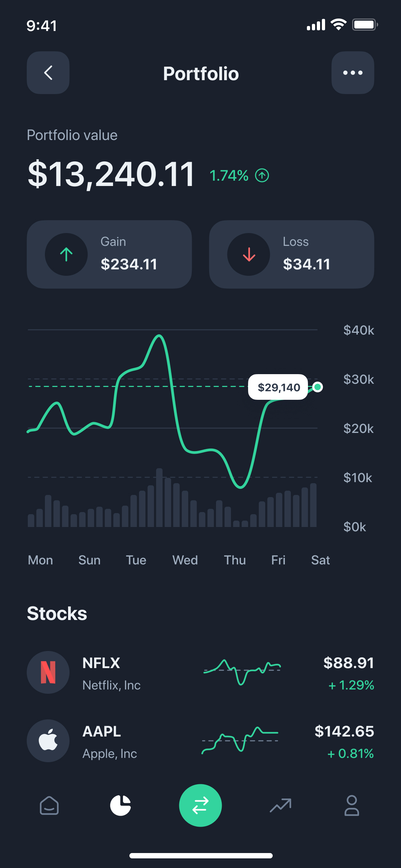The height and width of the screenshot is (868, 401).
Task: Tap the back arrow button
Action: [x=48, y=73]
